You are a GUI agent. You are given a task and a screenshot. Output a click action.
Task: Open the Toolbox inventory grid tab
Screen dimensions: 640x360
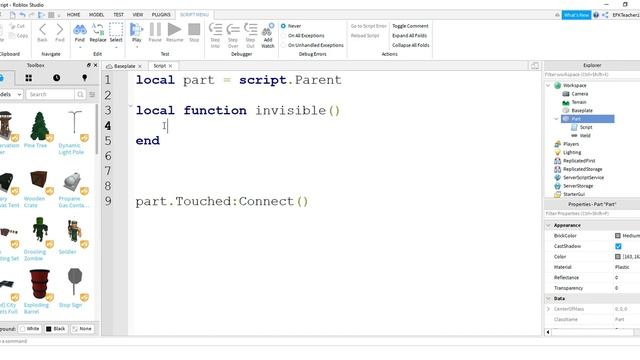coord(29,78)
